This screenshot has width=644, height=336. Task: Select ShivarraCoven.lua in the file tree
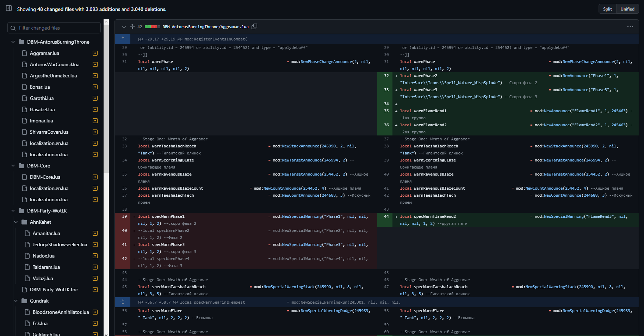[49, 132]
